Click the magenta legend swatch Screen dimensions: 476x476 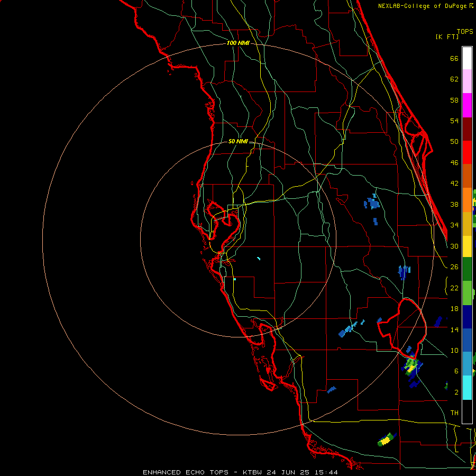[467, 105]
